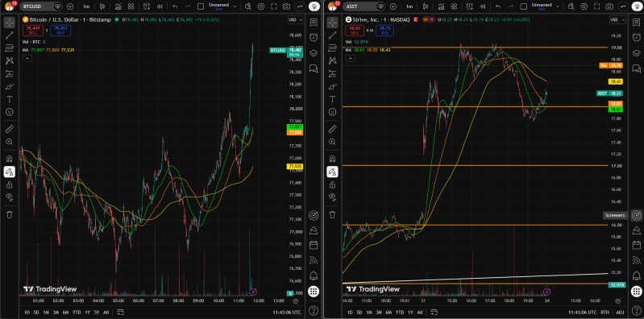The width and height of the screenshot is (644, 319).
Task: Open the Alerts panel in the BTCUSD chart
Action: click(314, 37)
